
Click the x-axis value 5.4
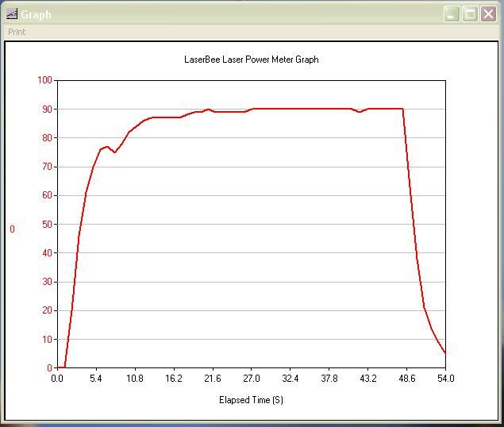[x=96, y=379]
